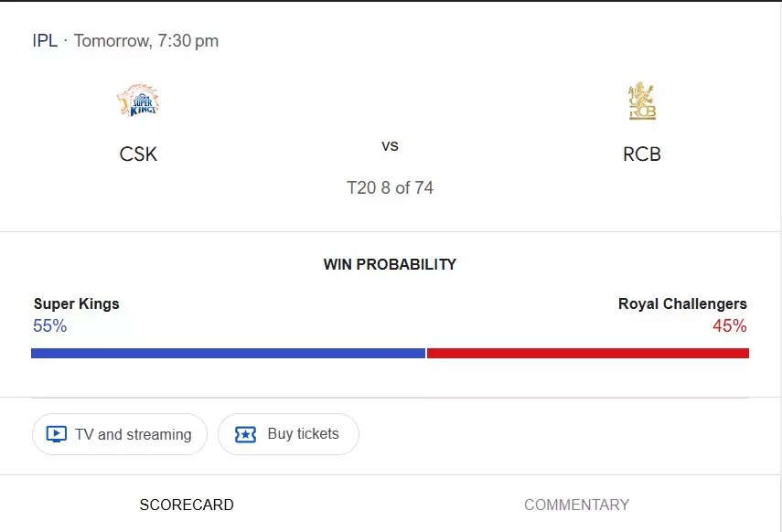
Task: Click the 55% win probability value
Action: [x=49, y=325]
